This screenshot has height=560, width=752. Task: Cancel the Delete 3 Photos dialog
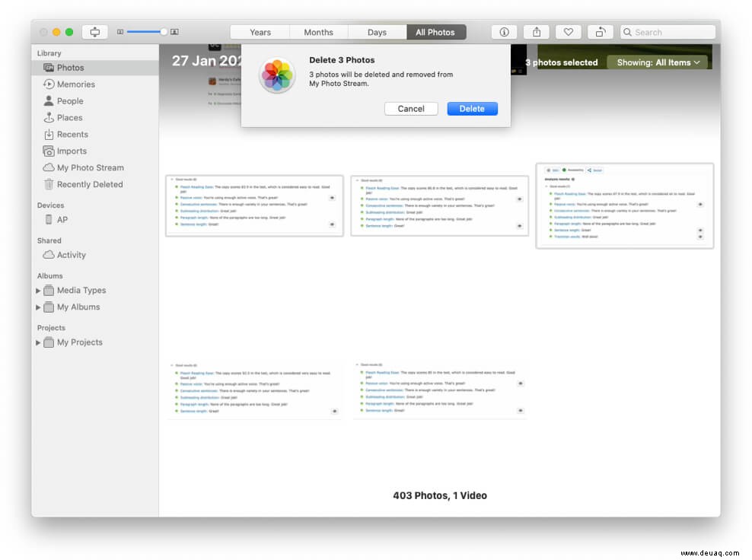point(411,109)
